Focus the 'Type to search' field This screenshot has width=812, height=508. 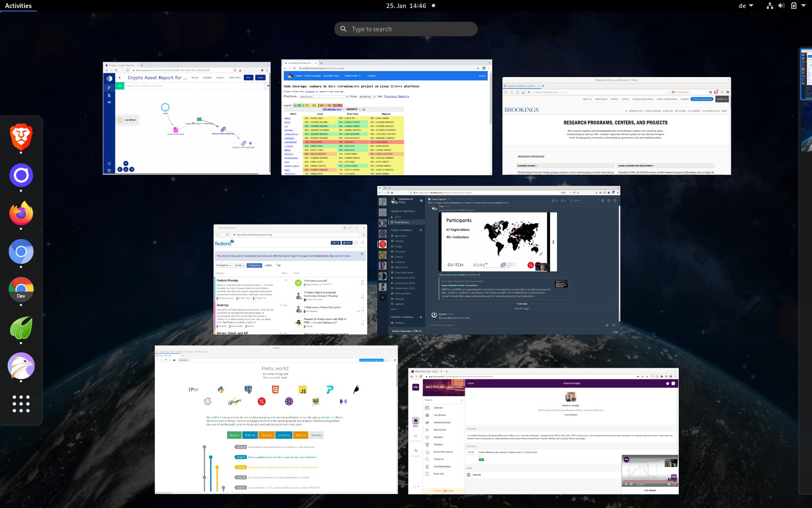point(406,29)
